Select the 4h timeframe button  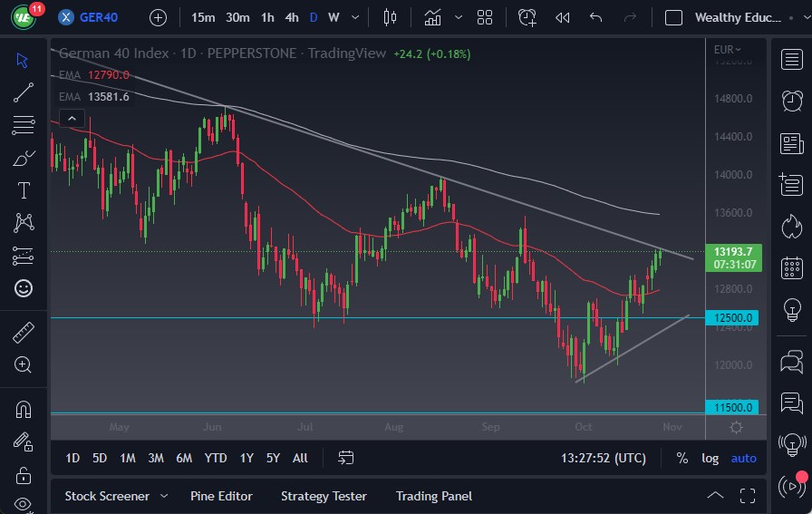(x=291, y=17)
